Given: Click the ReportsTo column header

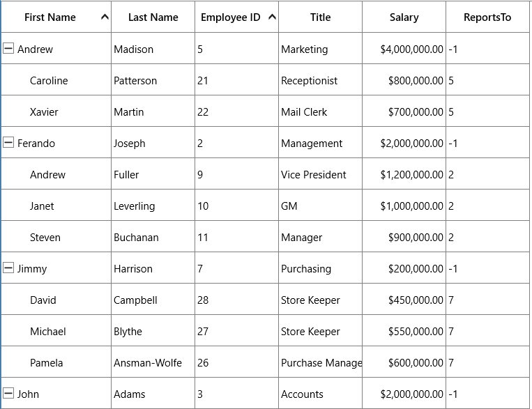Looking at the screenshot, I should (487, 17).
